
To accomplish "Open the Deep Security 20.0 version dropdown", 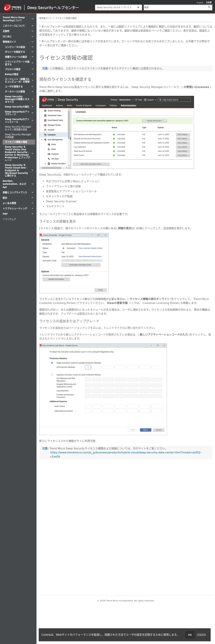I will [x=118, y=8].
